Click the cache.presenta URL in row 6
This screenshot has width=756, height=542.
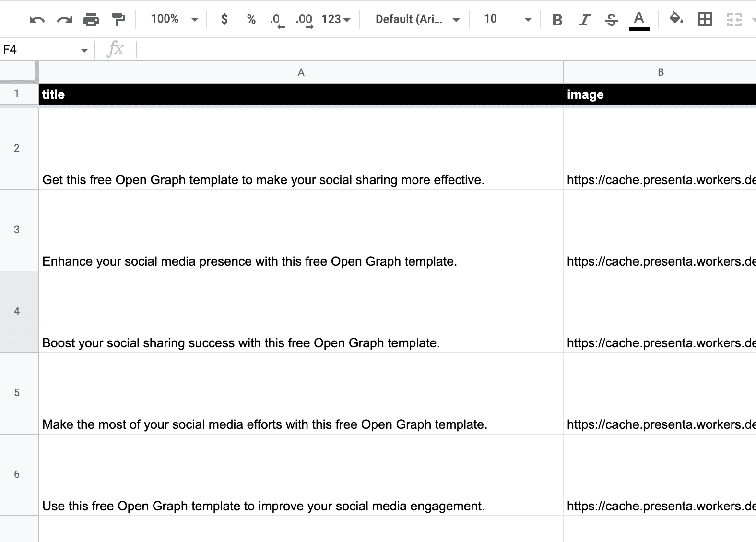pyautogui.click(x=661, y=506)
